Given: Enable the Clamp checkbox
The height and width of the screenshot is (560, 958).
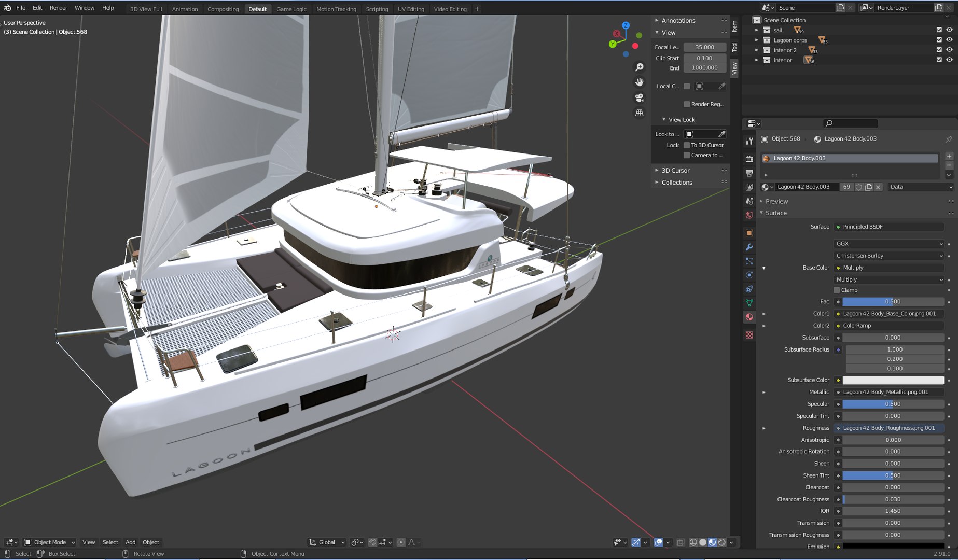Looking at the screenshot, I should (x=837, y=290).
